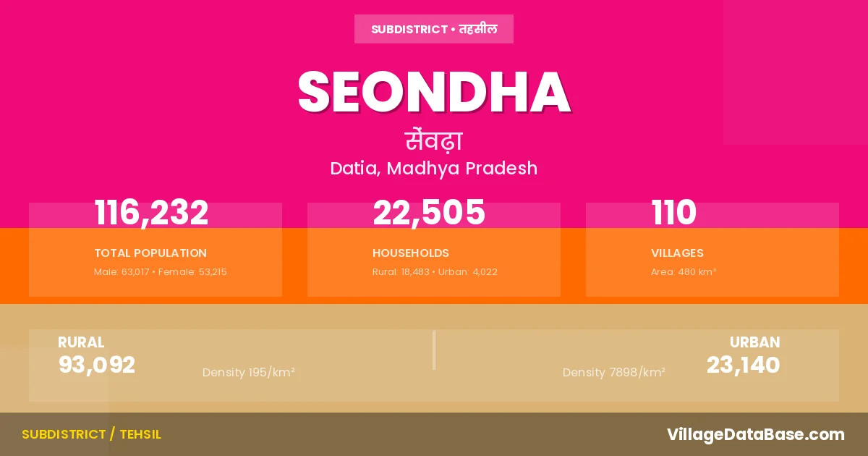Select the Hindi name सेंवढ़ा

pyautogui.click(x=434, y=140)
